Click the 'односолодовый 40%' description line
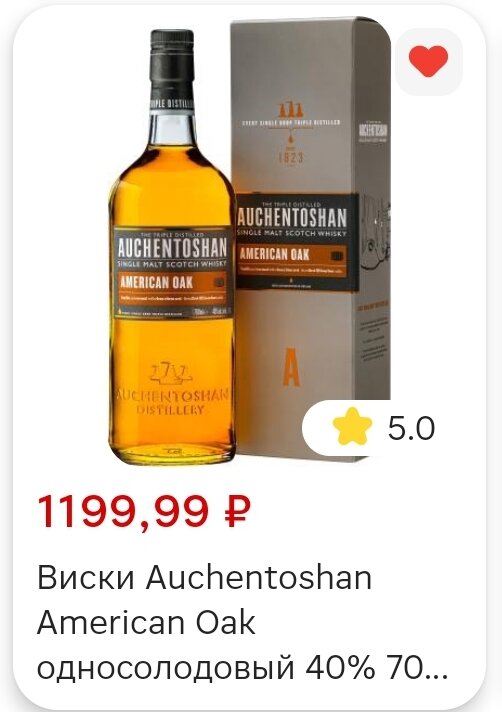 click(207, 668)
